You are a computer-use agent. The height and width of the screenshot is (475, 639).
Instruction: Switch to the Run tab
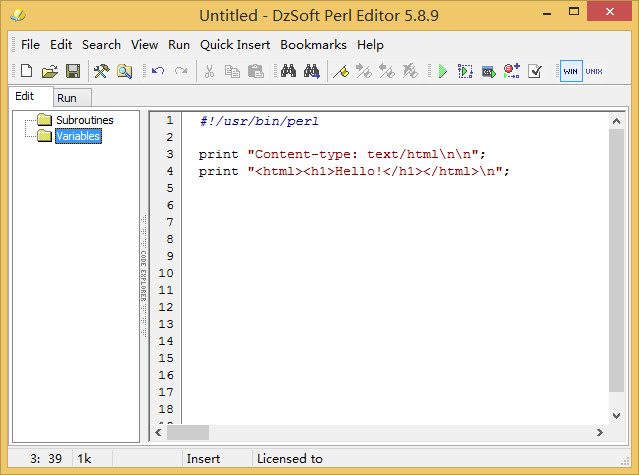click(67, 98)
